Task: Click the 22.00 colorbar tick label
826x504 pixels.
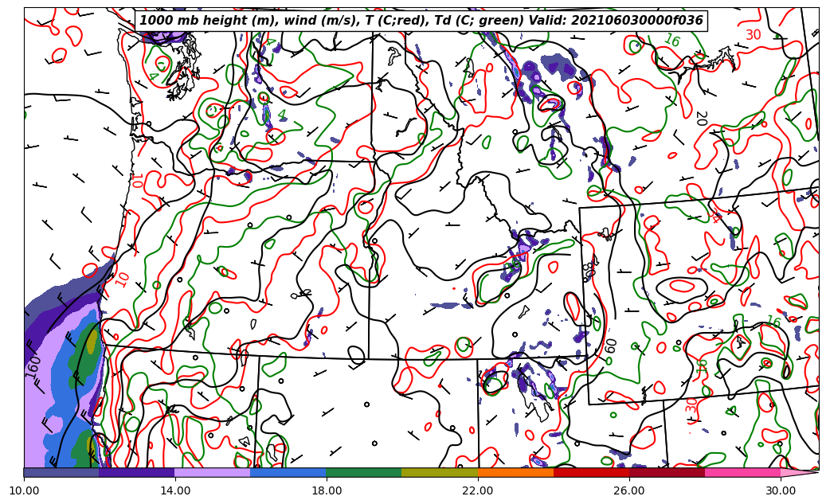Action: 478,490
